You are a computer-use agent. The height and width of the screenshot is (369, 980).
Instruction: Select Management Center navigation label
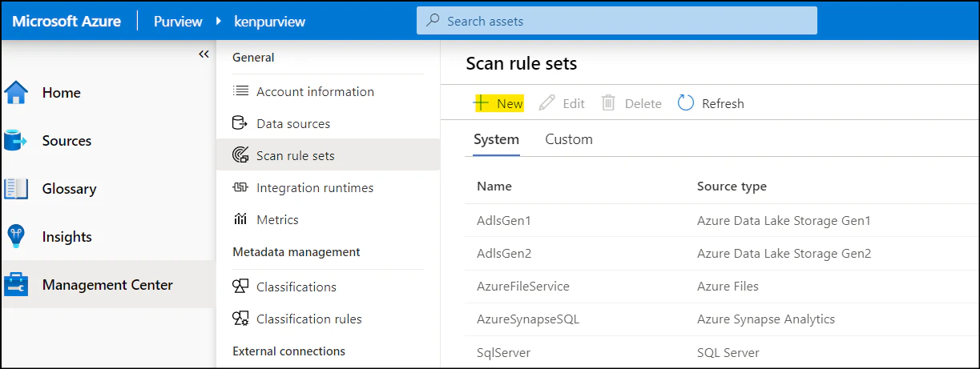pos(107,285)
